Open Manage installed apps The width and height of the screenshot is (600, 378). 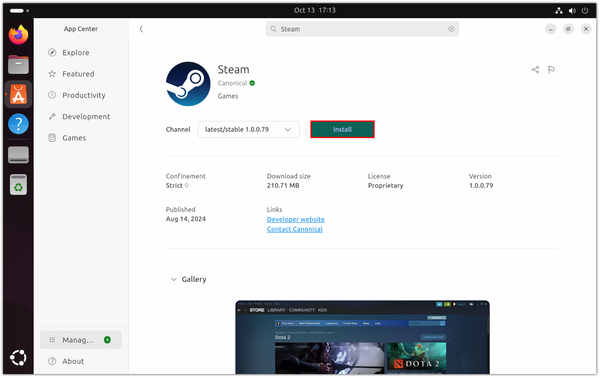(81, 340)
